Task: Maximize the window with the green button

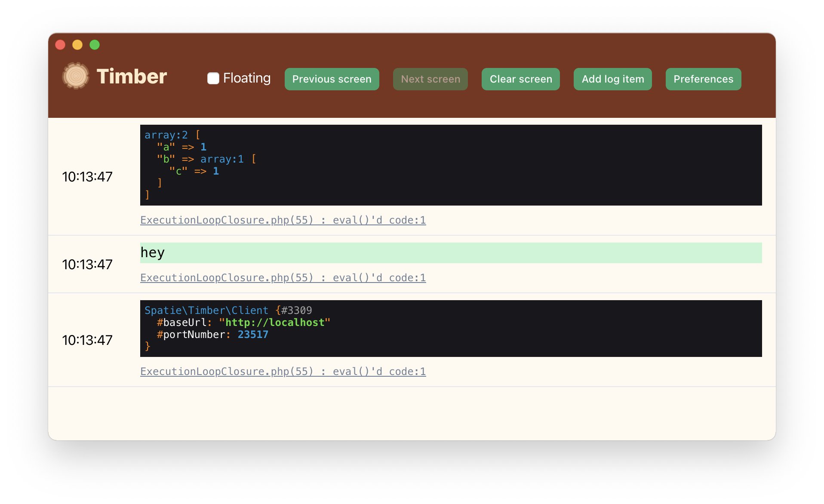Action: point(95,45)
